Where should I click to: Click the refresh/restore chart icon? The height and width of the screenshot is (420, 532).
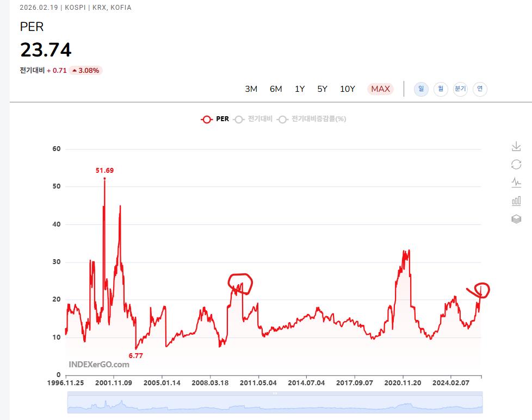point(516,165)
